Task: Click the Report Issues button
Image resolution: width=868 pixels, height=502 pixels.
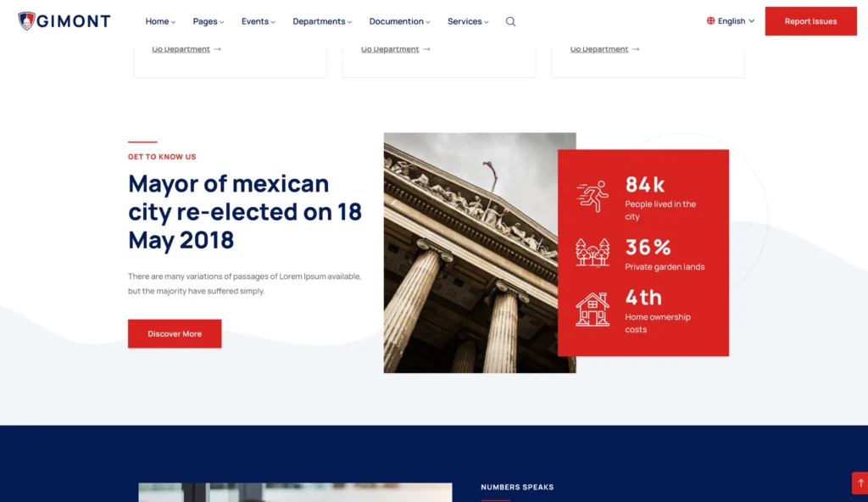Action: tap(810, 21)
